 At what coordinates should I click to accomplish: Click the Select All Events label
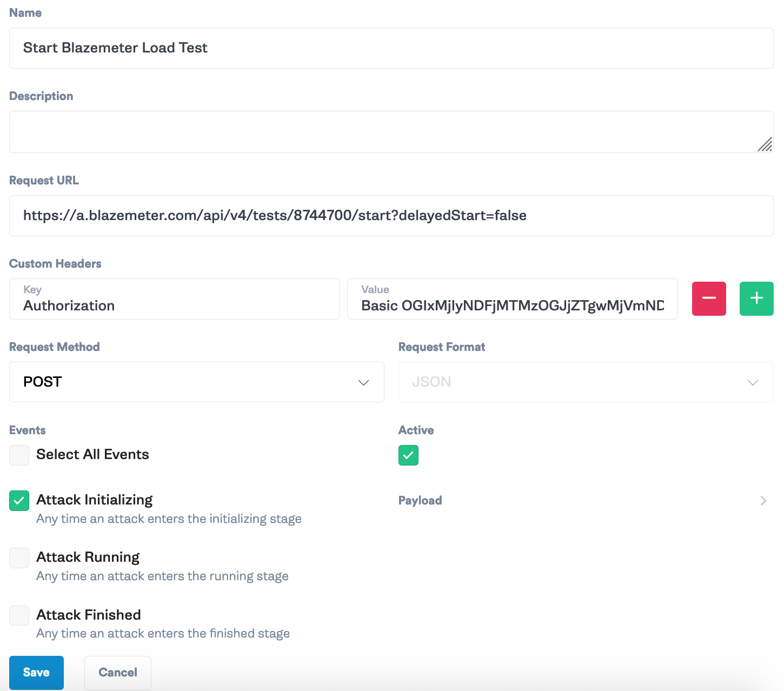tap(92, 455)
